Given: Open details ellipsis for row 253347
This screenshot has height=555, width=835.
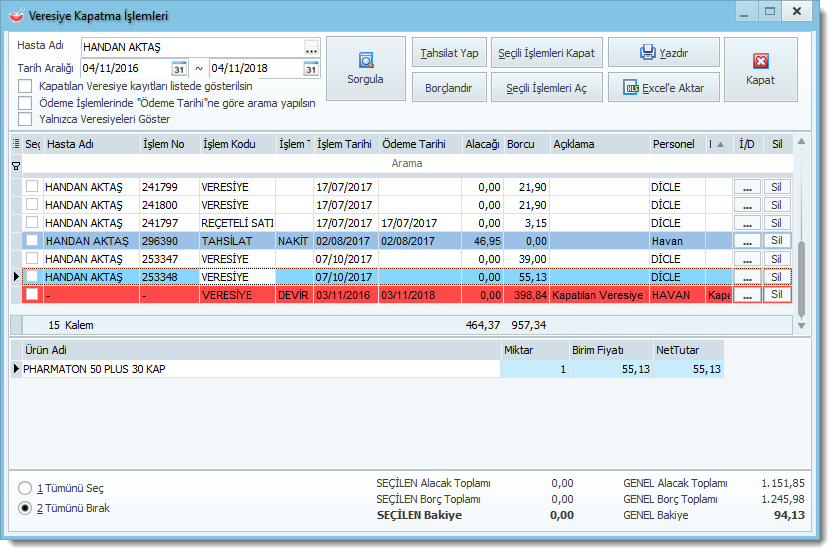Looking at the screenshot, I should click(748, 259).
